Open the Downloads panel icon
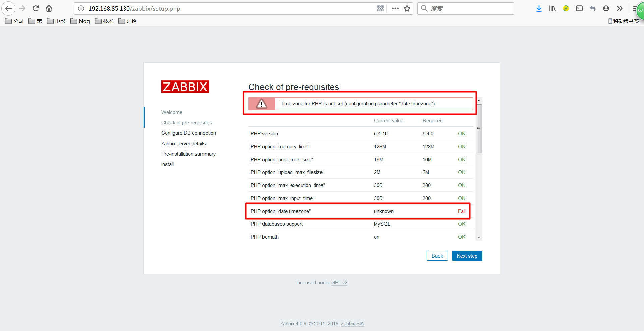The width and height of the screenshot is (644, 331). pos(539,8)
